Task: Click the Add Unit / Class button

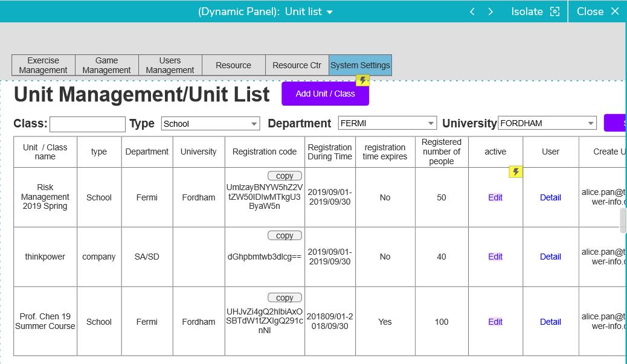Action: pyautogui.click(x=325, y=94)
